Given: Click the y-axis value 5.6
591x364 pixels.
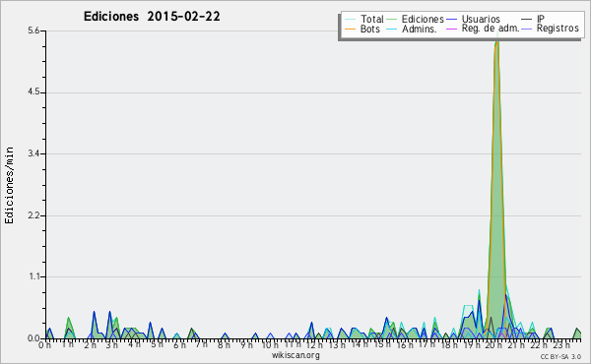Looking at the screenshot, I should [x=33, y=30].
